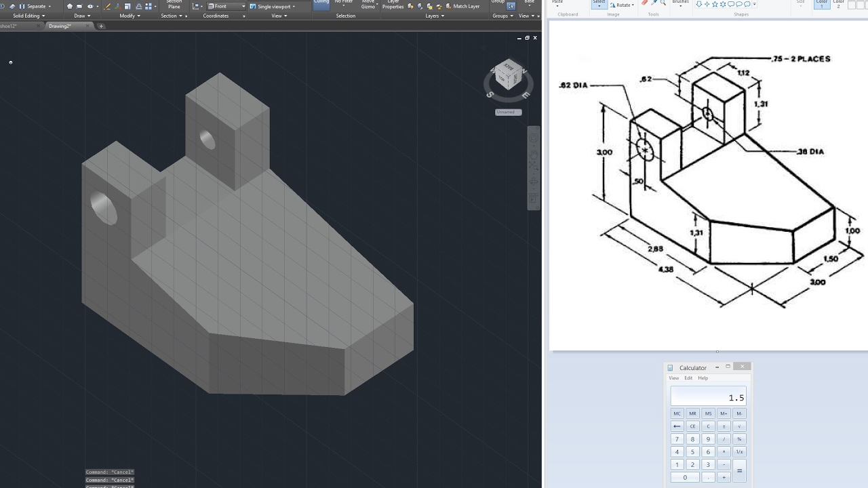Viewport: 868px width, 488px height.
Task: Choose the four-point star shape in Paint
Action: [707, 3]
